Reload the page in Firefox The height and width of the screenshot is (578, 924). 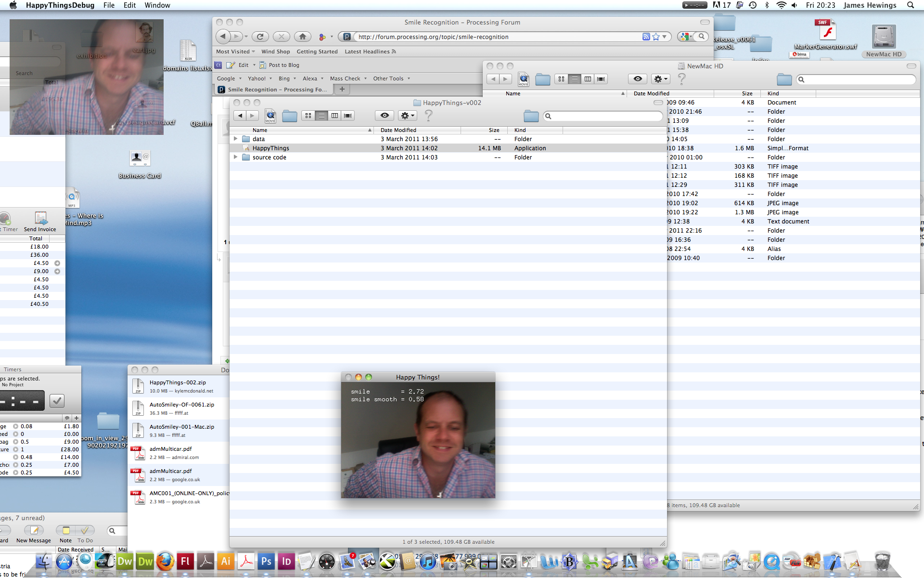(x=260, y=37)
